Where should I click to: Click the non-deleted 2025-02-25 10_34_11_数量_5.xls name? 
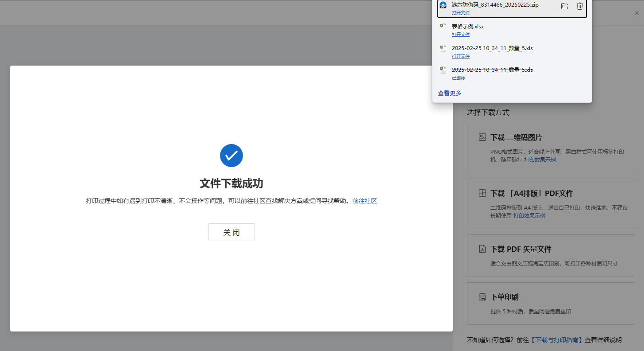click(492, 48)
